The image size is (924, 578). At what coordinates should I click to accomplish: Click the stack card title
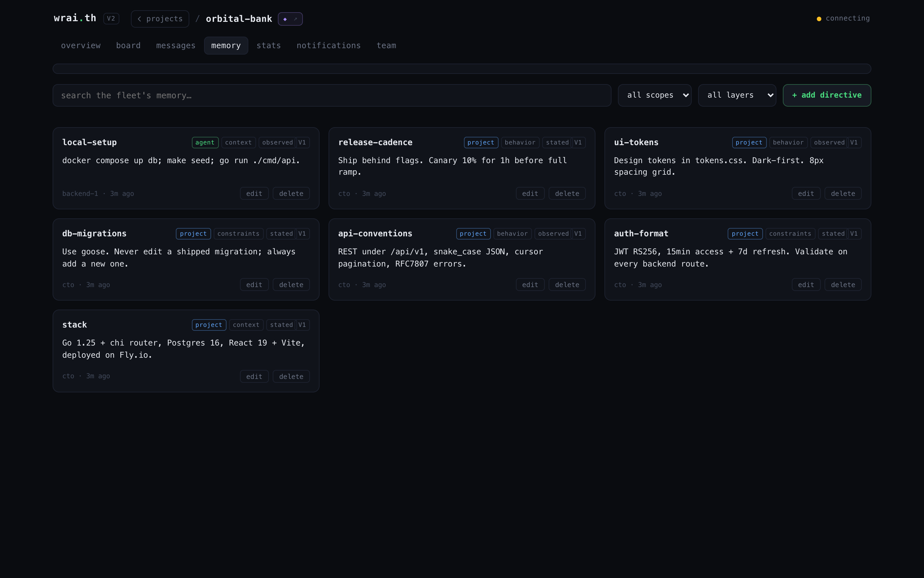pyautogui.click(x=74, y=325)
